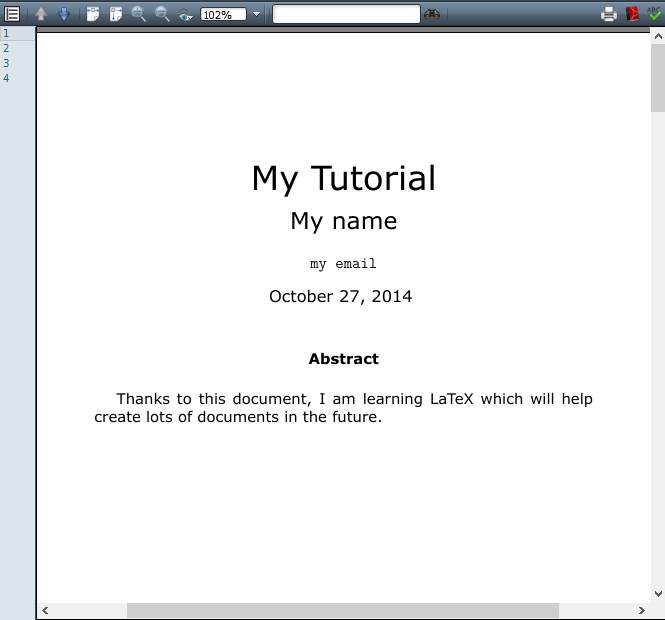The height and width of the screenshot is (620, 665).
Task: Toggle the ABC spell check icon
Action: [x=654, y=13]
